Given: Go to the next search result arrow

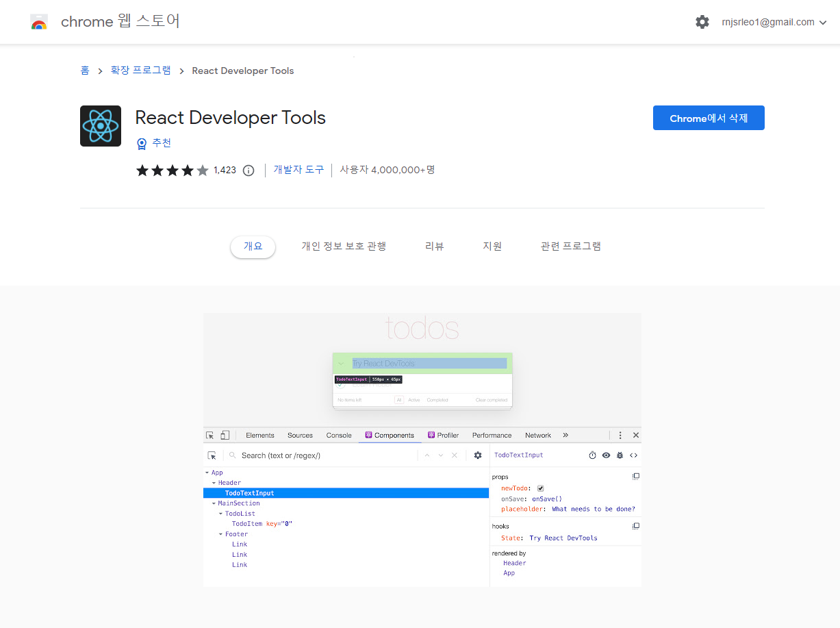Looking at the screenshot, I should (441, 455).
